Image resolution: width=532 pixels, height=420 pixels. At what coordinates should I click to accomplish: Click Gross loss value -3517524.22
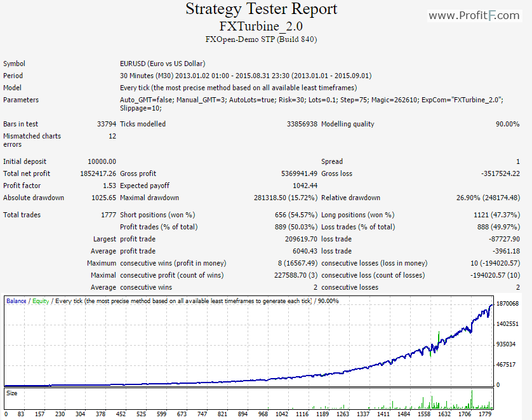tap(500, 174)
